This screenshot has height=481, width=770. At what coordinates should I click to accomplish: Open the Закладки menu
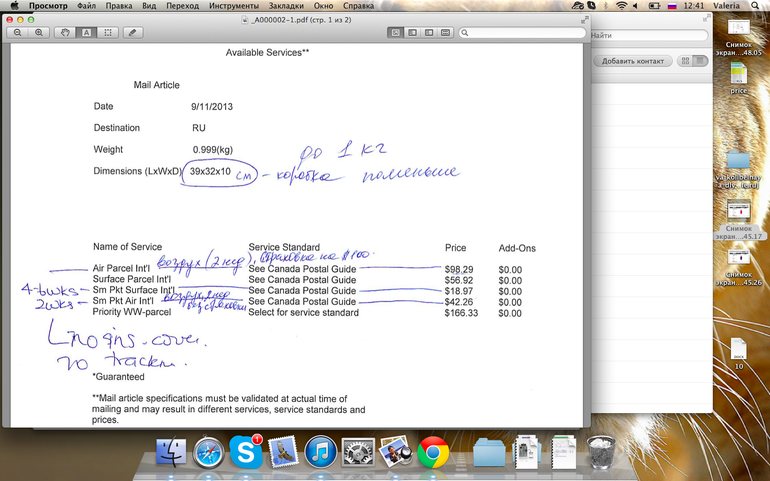tap(286, 6)
